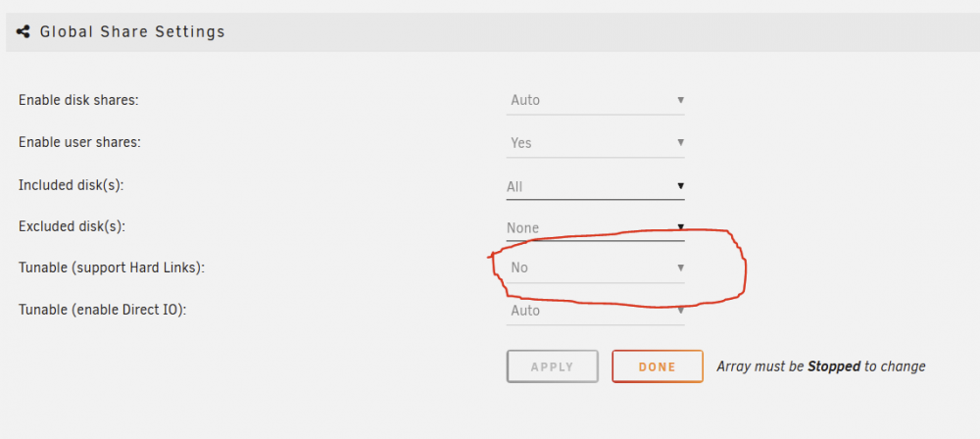Click the Enable disk shares label
The width and height of the screenshot is (980, 439).
pos(78,100)
